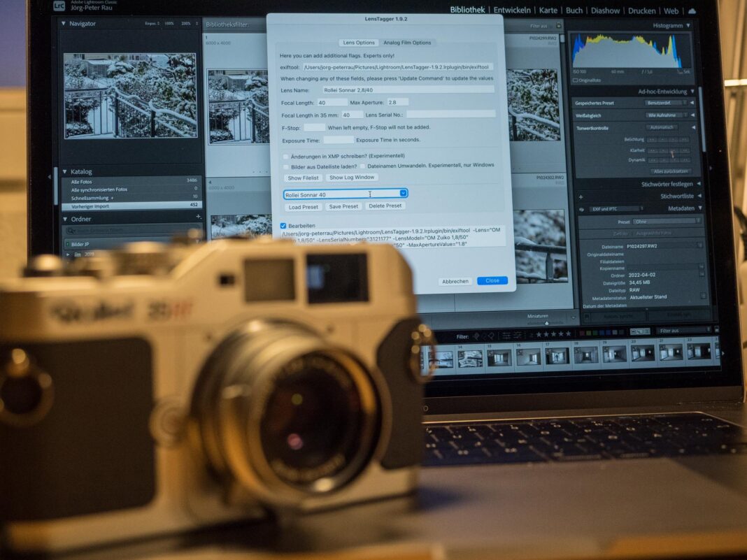Open the cloud sync status icon
747x560 pixels.
[x=692, y=10]
